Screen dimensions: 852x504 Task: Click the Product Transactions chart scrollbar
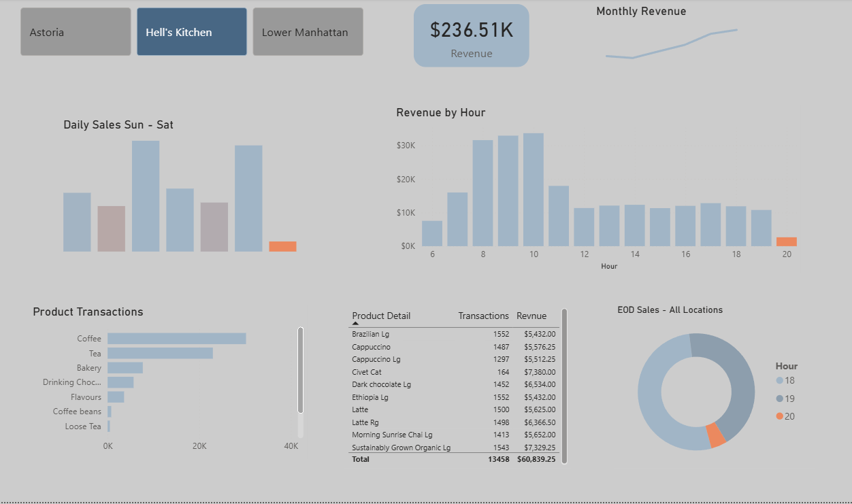pyautogui.click(x=301, y=371)
